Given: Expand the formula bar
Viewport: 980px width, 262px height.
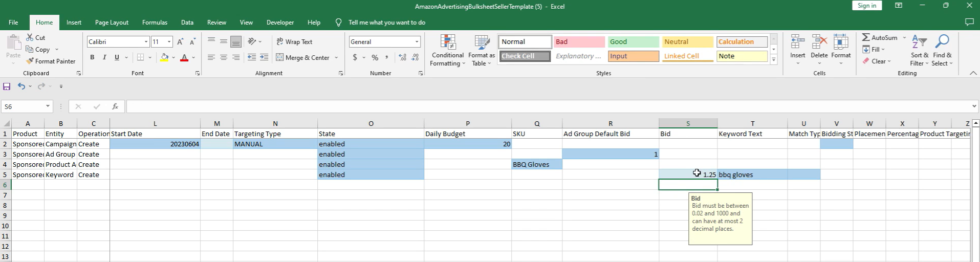Looking at the screenshot, I should [x=974, y=106].
